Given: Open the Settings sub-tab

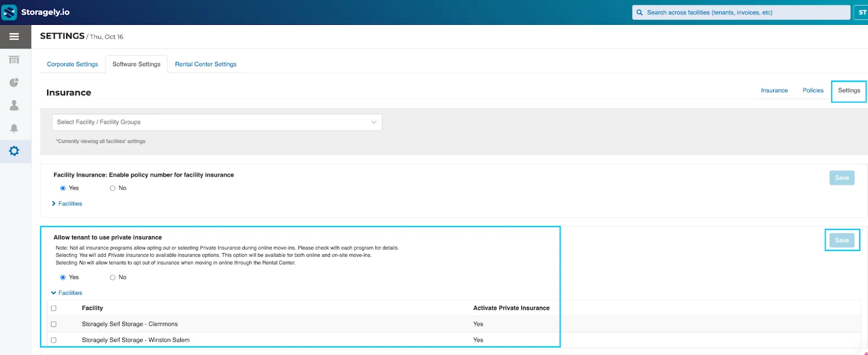Looking at the screenshot, I should (x=849, y=91).
